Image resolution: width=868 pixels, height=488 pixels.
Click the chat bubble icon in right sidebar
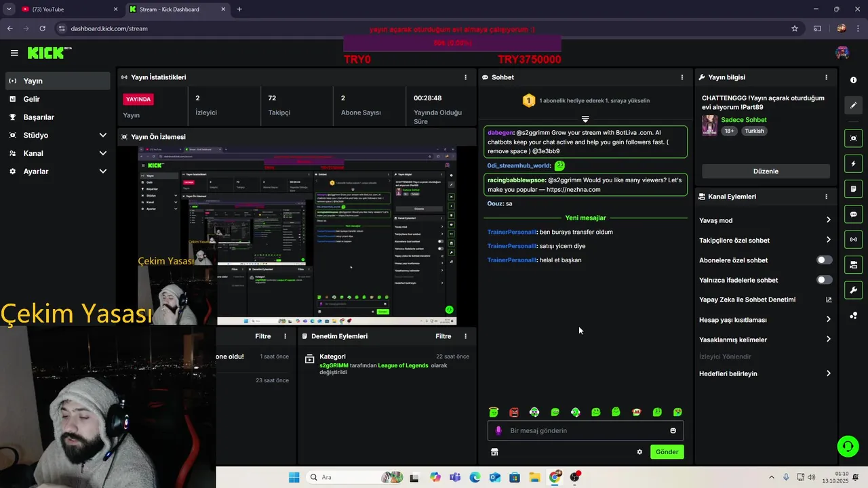853,214
